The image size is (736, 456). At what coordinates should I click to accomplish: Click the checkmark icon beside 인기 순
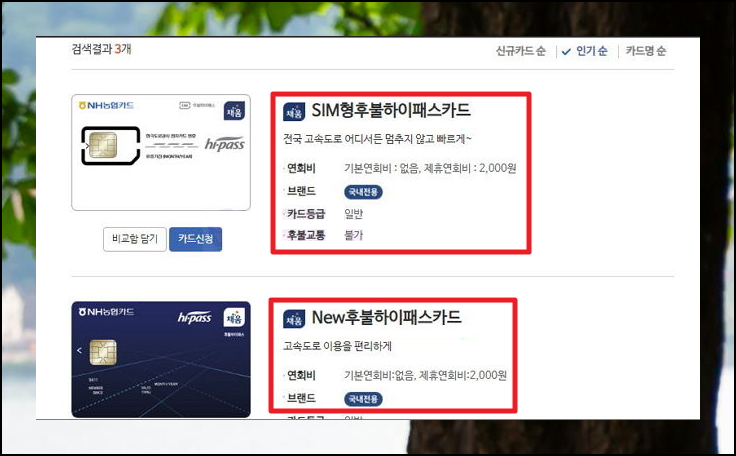[x=566, y=52]
